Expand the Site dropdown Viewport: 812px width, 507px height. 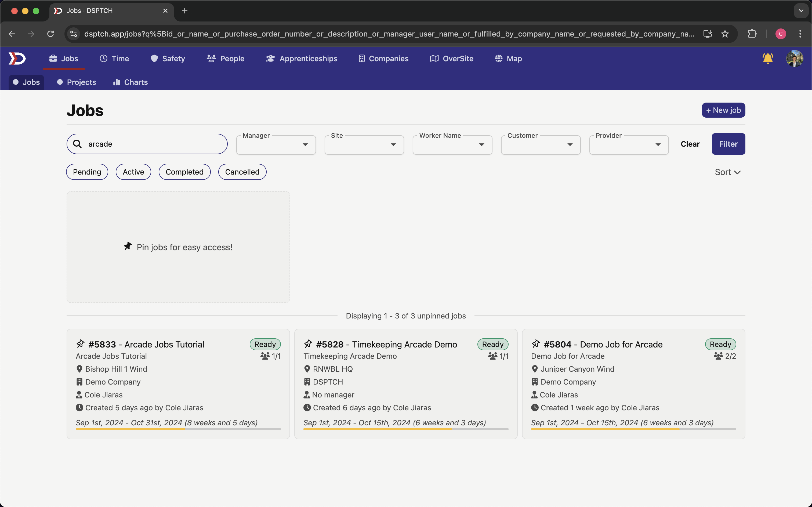[364, 144]
